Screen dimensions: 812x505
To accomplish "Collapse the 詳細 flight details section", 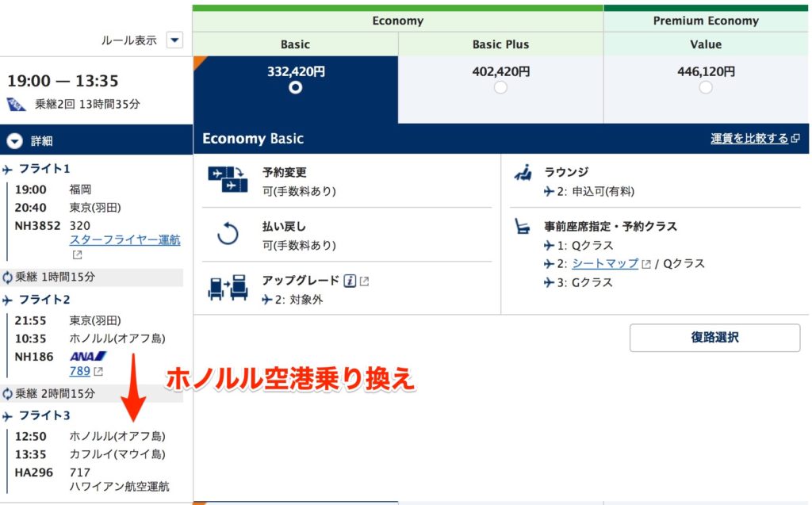I will click(x=14, y=141).
